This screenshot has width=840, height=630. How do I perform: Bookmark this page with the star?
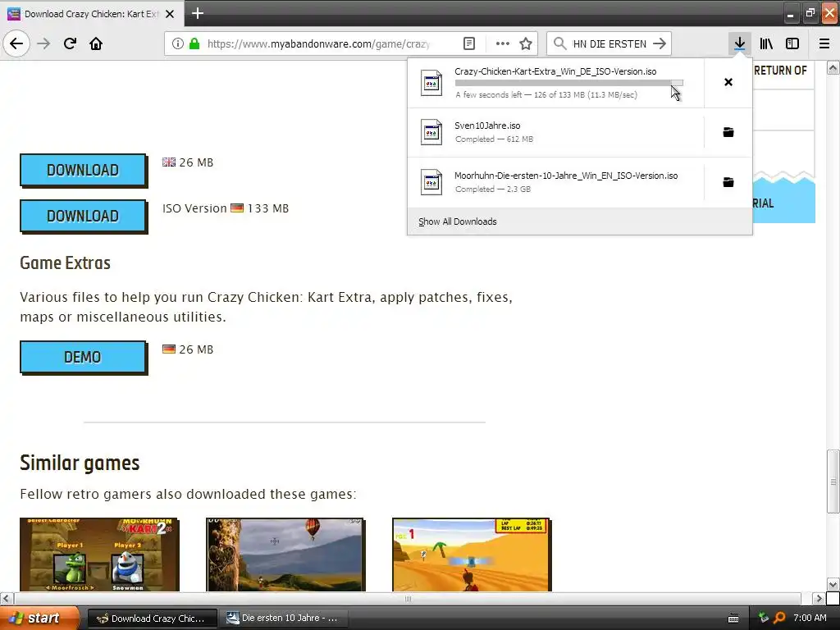(x=526, y=43)
